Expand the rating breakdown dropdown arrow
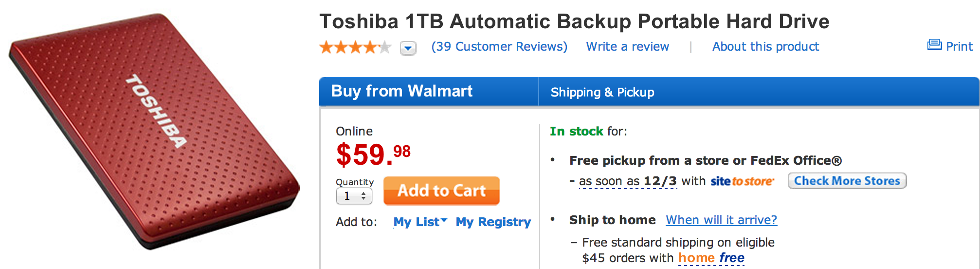Viewport: 980px width, 269px height. [408, 48]
